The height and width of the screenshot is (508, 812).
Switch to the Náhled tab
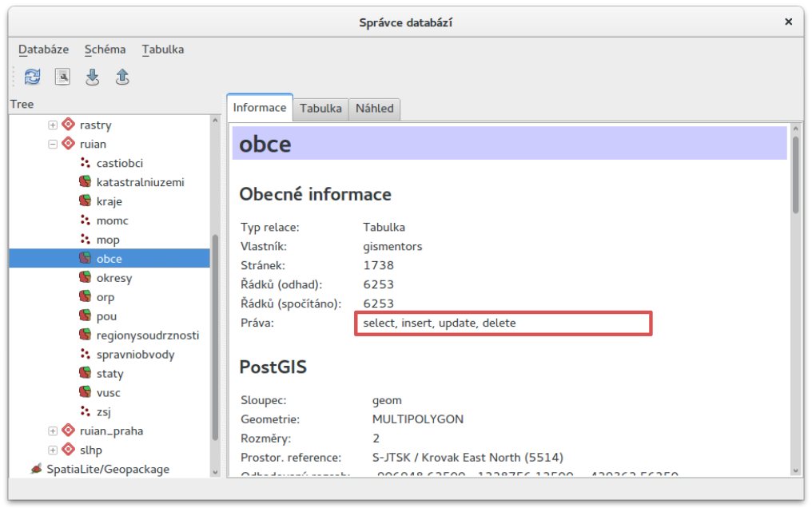[x=374, y=109]
